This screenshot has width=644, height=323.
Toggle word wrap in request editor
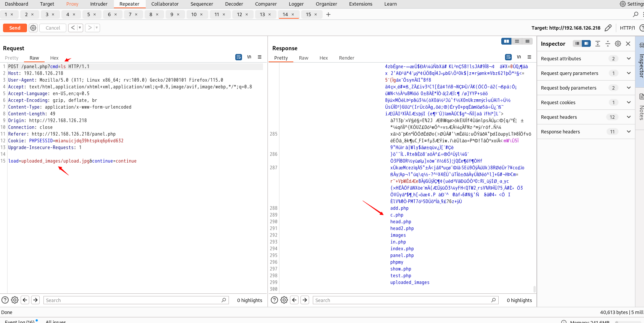point(239,57)
